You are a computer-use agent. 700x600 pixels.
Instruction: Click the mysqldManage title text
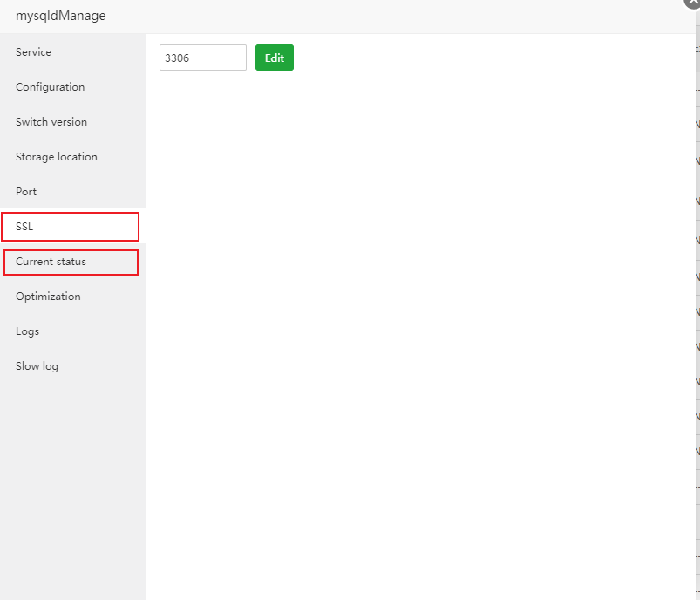[60, 16]
